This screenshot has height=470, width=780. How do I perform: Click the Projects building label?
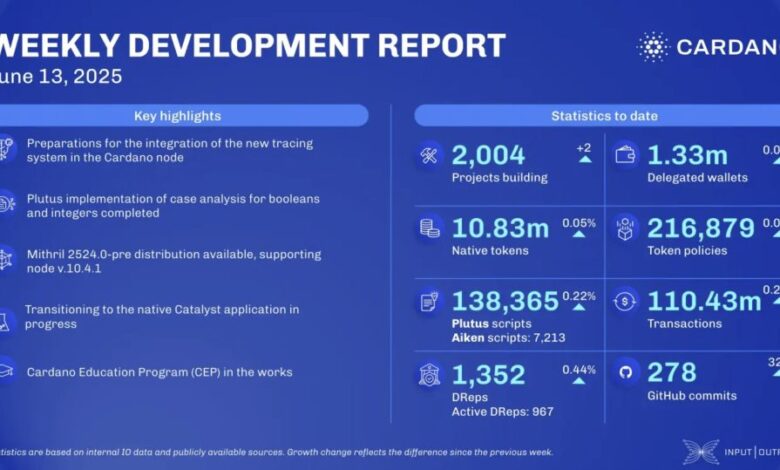pyautogui.click(x=499, y=178)
